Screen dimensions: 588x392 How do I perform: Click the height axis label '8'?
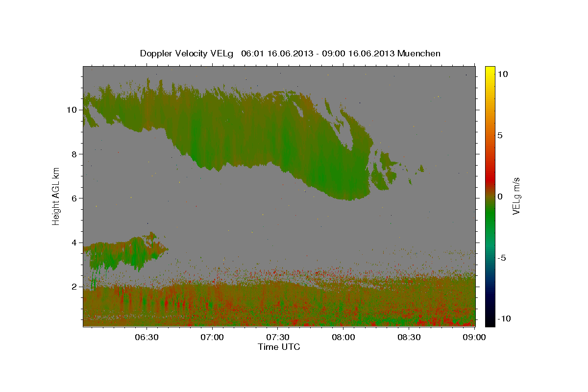(73, 154)
